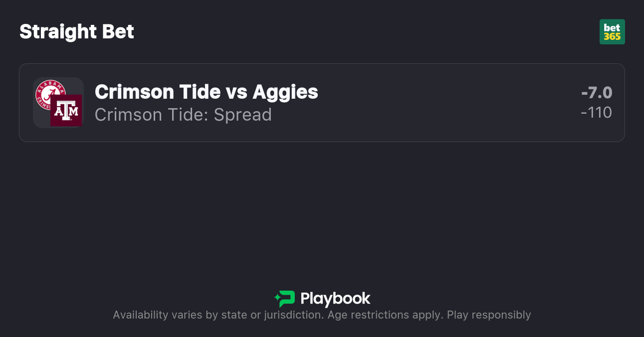This screenshot has height=337, width=644.
Task: Click the small sparkle on Playbook logo
Action: click(x=276, y=299)
